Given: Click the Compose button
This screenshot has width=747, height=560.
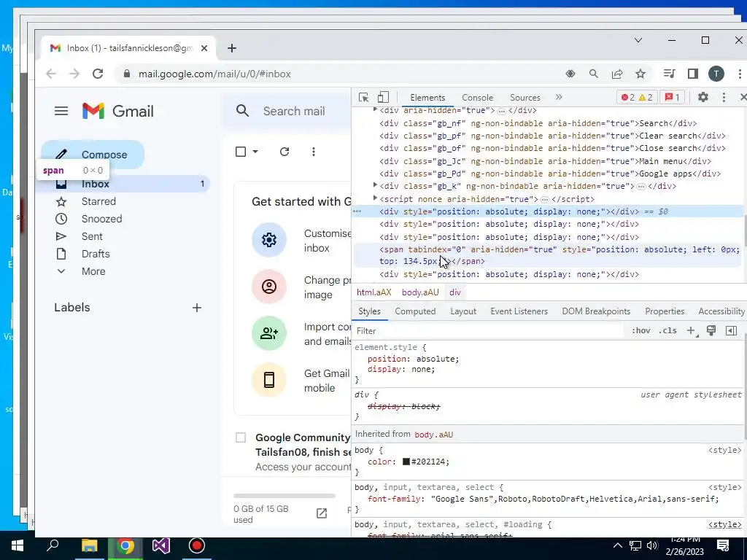Looking at the screenshot, I should tap(93, 155).
